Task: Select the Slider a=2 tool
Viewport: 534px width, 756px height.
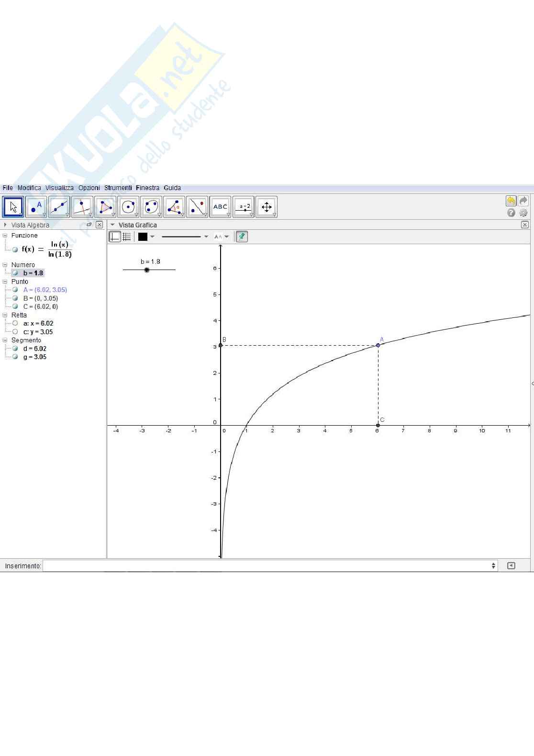Action: [244, 207]
